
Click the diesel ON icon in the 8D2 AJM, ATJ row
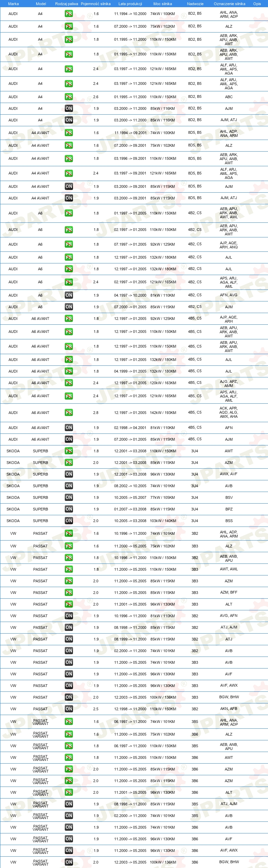tap(69, 120)
